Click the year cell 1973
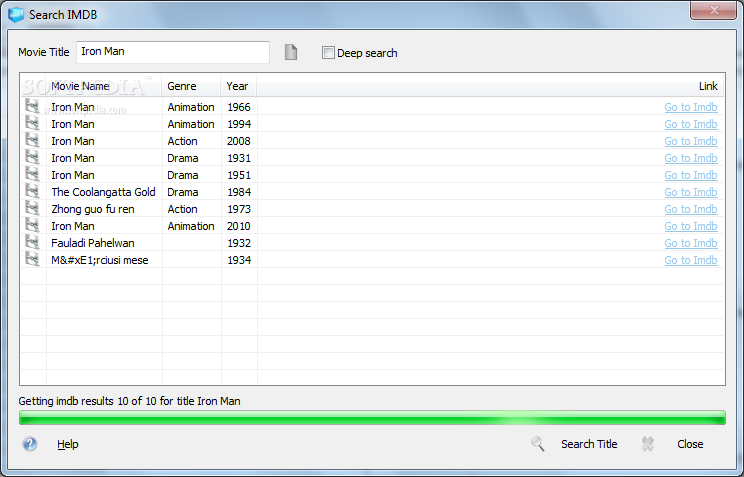Screen dimensions: 744x477 239,210
